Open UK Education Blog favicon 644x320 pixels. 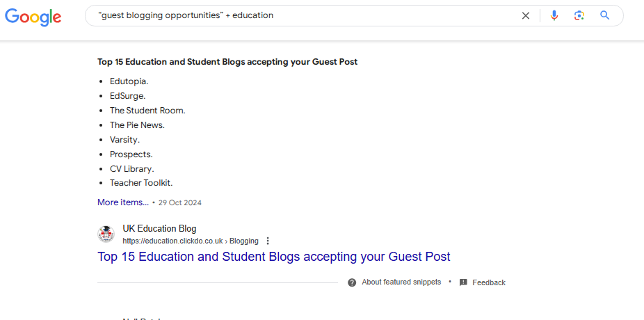[x=106, y=234]
